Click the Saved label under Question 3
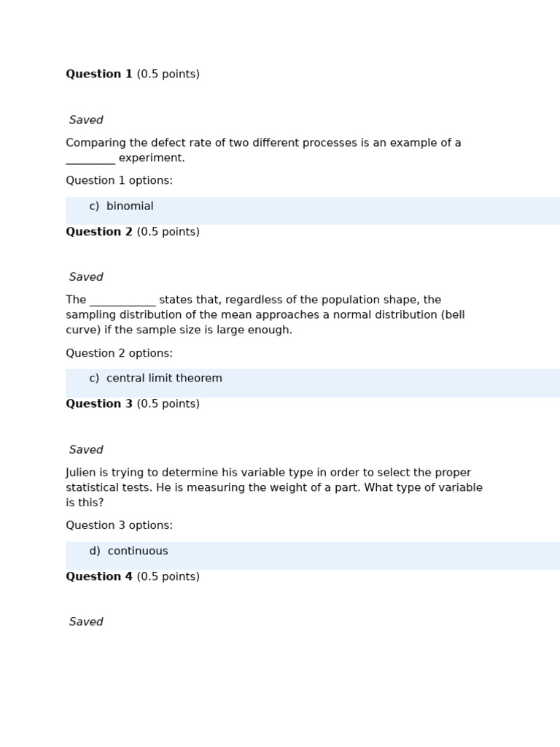560x747 pixels. (x=86, y=450)
